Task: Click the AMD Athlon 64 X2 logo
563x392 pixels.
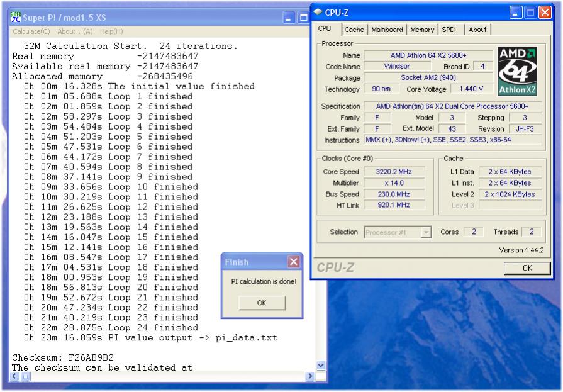Action: click(518, 71)
